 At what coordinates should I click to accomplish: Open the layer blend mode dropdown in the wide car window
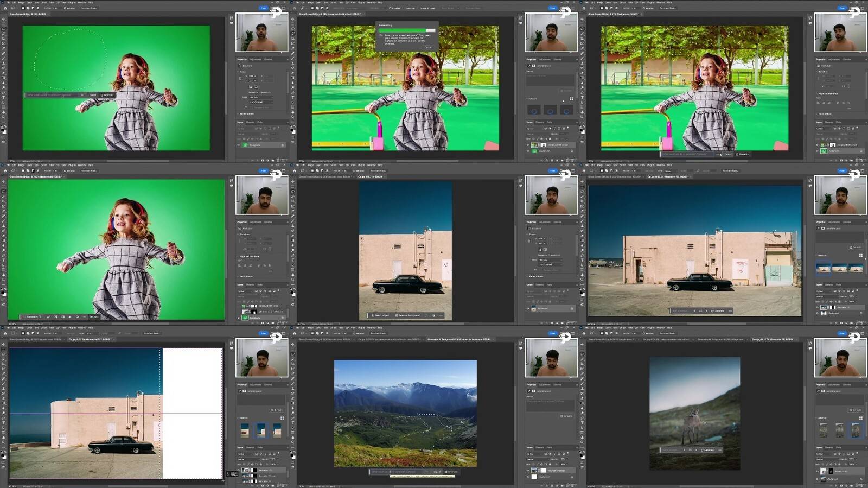[x=827, y=296]
